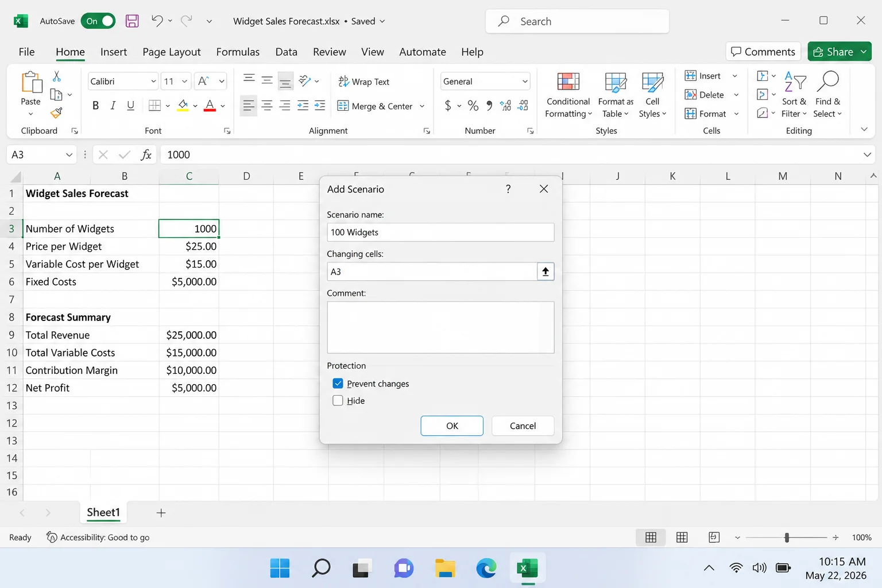Select Page Break Preview view
Image resolution: width=882 pixels, height=588 pixels.
(714, 537)
